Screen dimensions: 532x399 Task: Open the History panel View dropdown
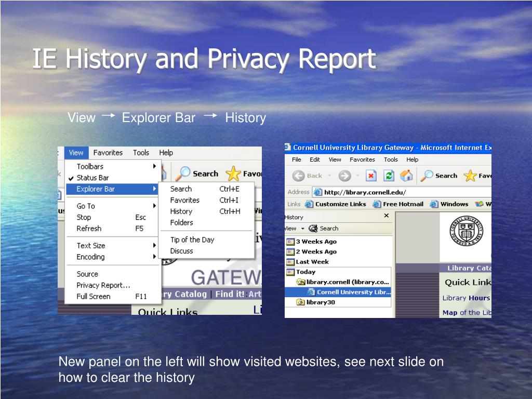[x=294, y=229]
